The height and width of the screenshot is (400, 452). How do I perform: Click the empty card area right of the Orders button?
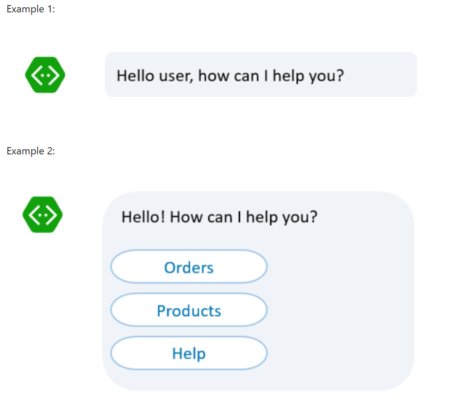tap(340, 267)
